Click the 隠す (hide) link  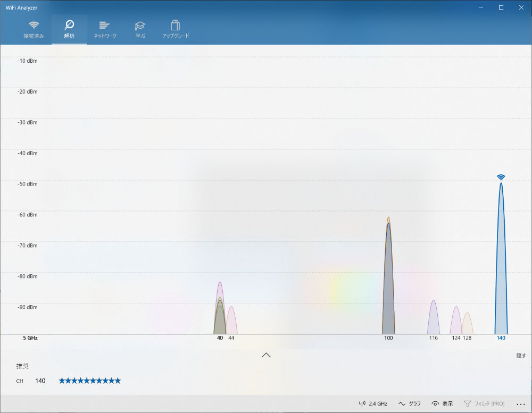point(521,356)
